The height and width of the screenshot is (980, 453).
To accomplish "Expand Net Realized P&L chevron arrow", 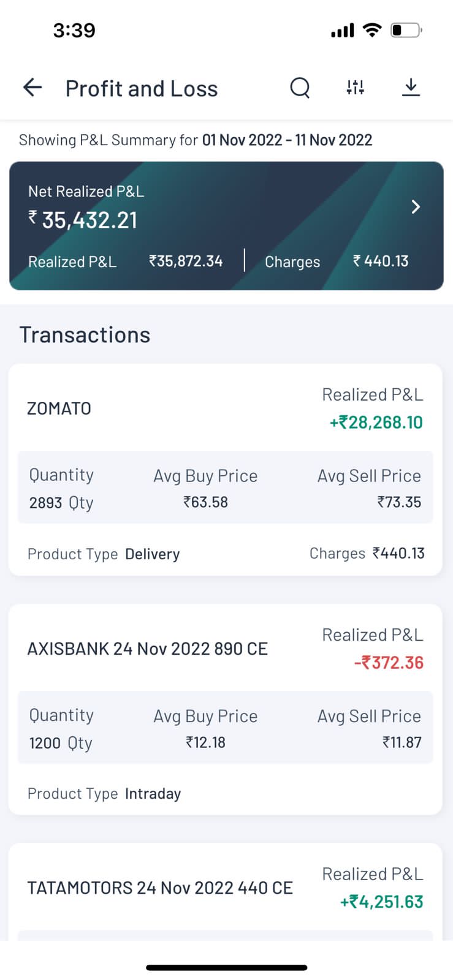I will [416, 207].
